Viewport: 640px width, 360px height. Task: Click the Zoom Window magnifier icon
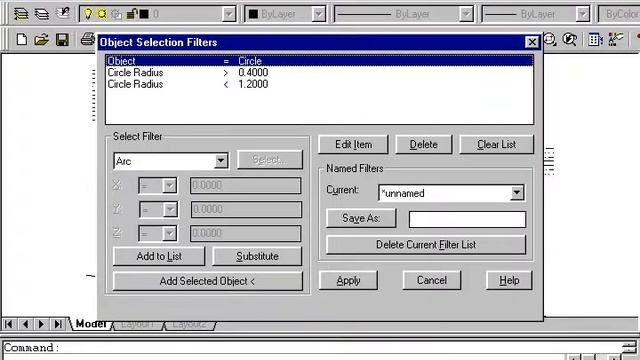pos(550,39)
